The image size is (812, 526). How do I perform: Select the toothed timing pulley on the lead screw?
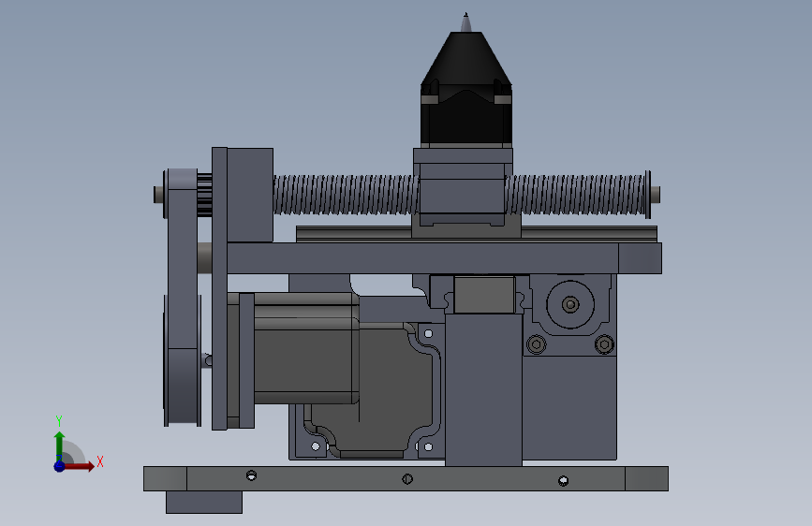click(x=204, y=196)
